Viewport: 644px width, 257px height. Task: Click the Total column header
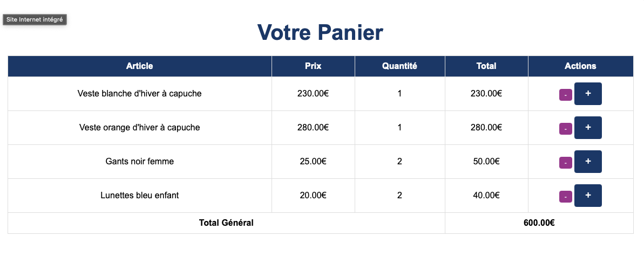(486, 66)
